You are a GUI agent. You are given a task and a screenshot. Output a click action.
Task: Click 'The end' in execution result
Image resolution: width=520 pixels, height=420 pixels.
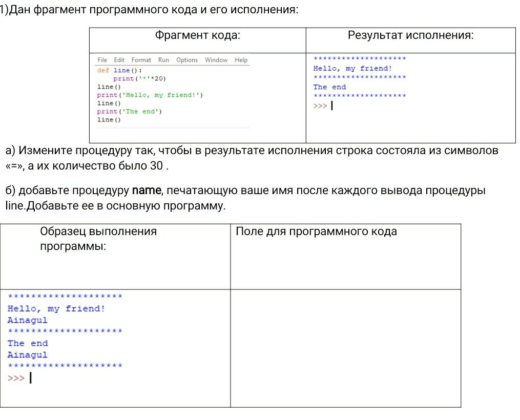329,87
